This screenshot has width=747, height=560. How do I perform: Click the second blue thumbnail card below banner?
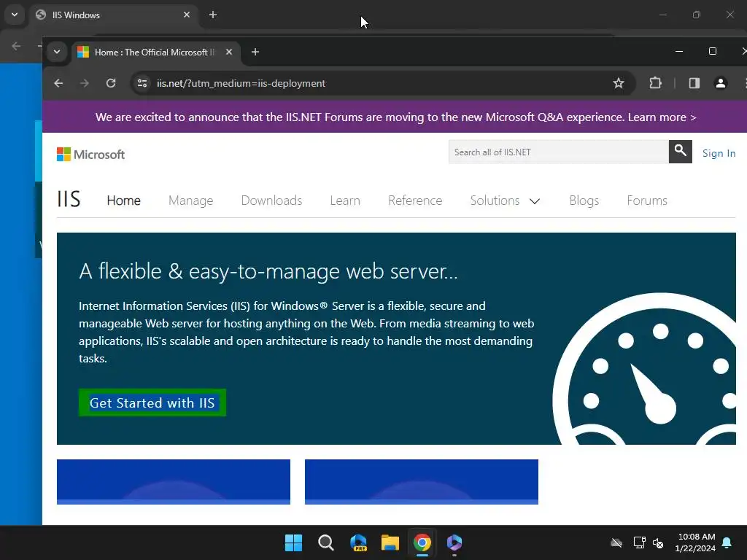click(422, 481)
